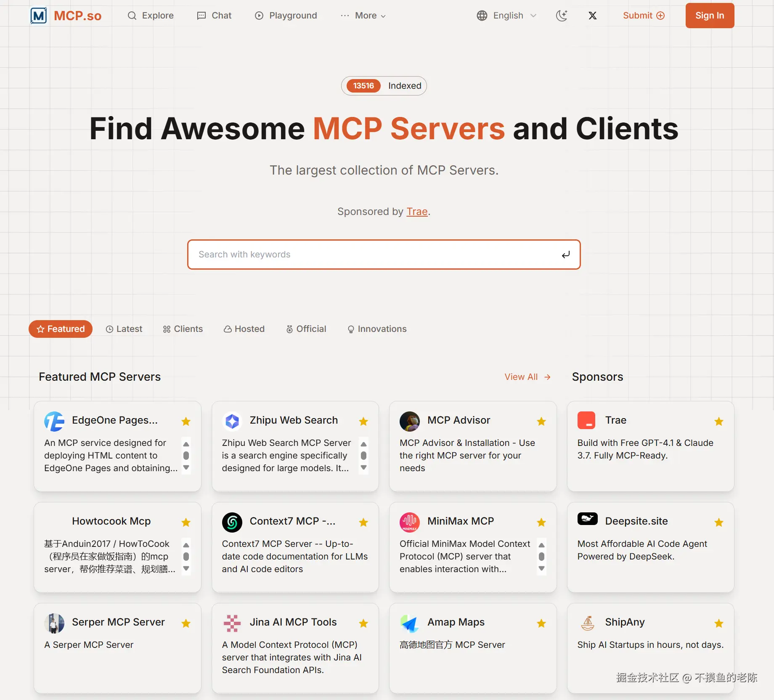Screen dimensions: 774x700
Task: Open the English language dropdown
Action: click(506, 16)
